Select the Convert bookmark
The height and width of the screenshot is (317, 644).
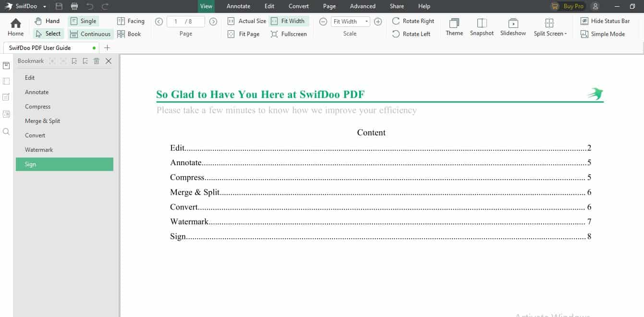pyautogui.click(x=64, y=135)
